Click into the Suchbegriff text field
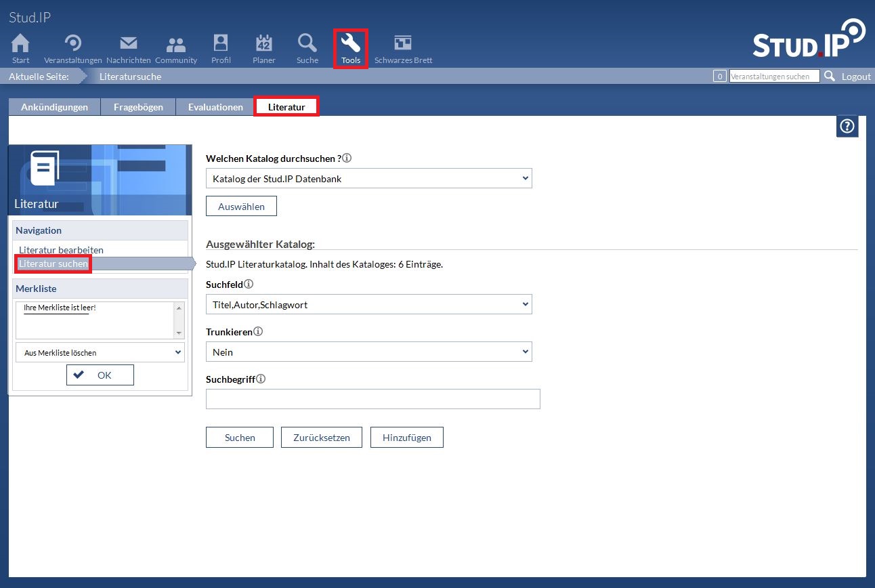875x588 pixels. pos(372,399)
